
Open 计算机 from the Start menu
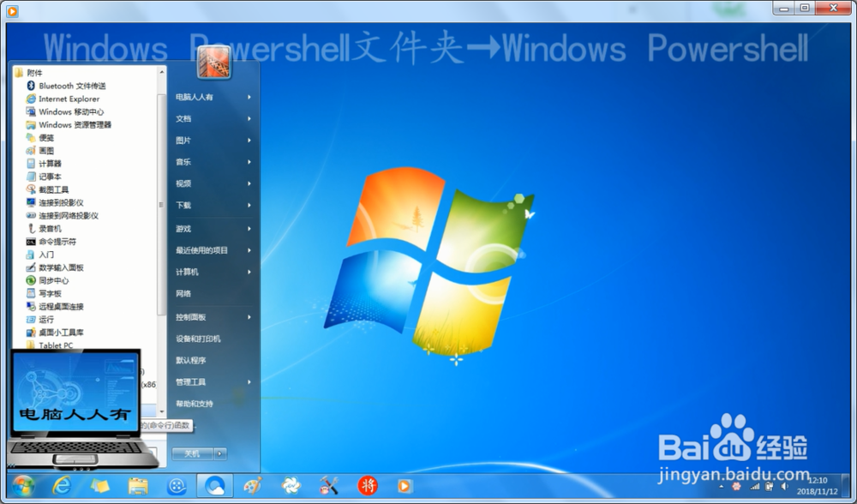[187, 273]
